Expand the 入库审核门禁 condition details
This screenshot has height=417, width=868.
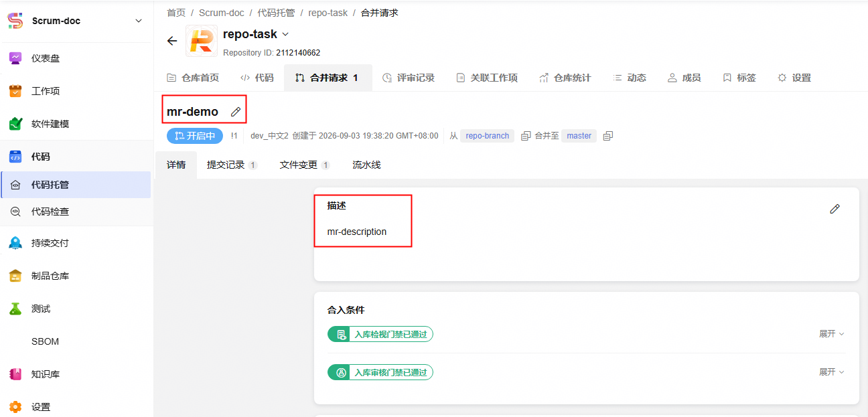pos(831,371)
